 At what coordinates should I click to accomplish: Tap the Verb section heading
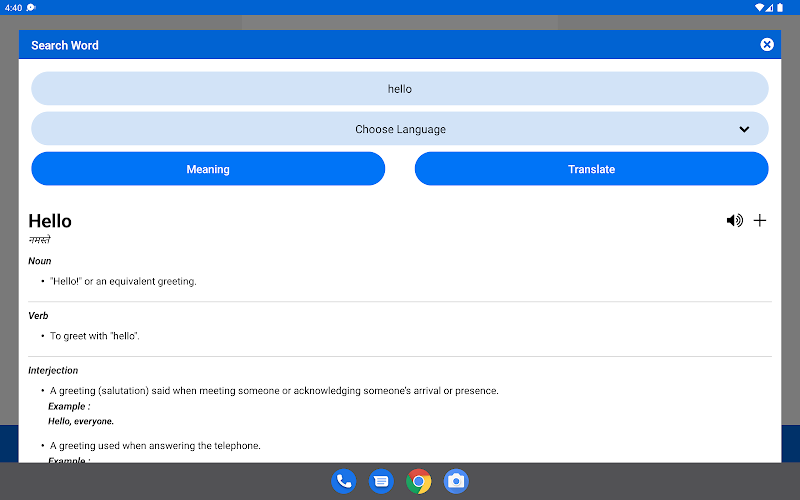pos(39,316)
